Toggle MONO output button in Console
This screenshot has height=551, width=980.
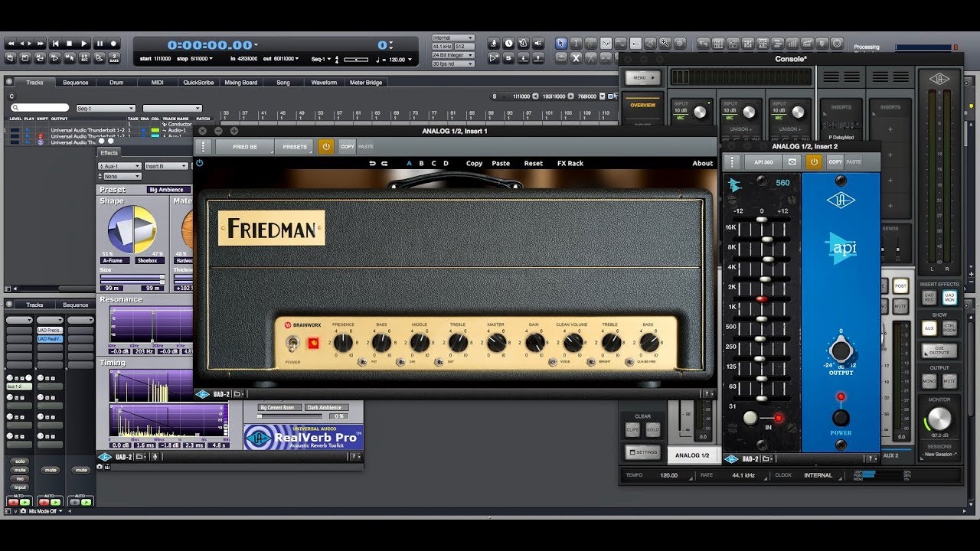click(x=929, y=381)
